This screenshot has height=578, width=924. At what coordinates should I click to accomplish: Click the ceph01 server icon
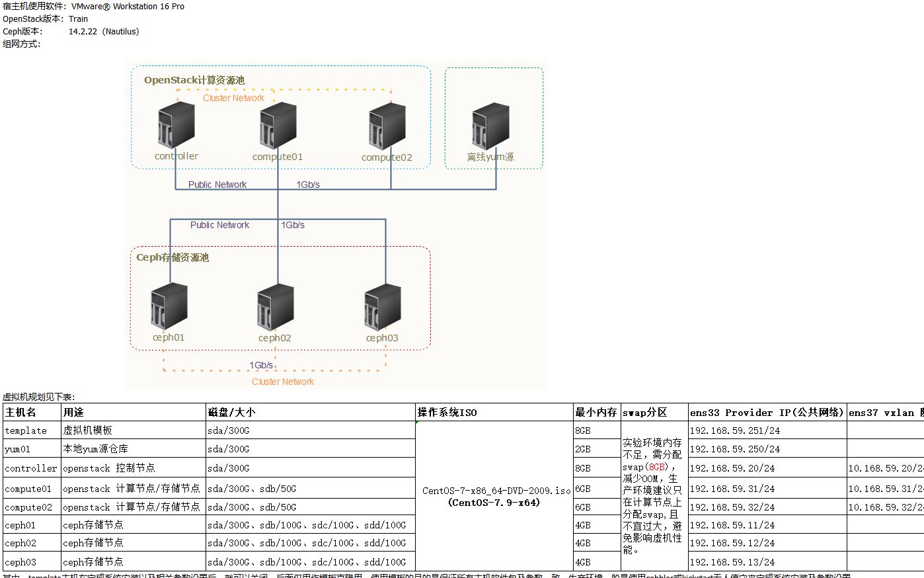(169, 306)
